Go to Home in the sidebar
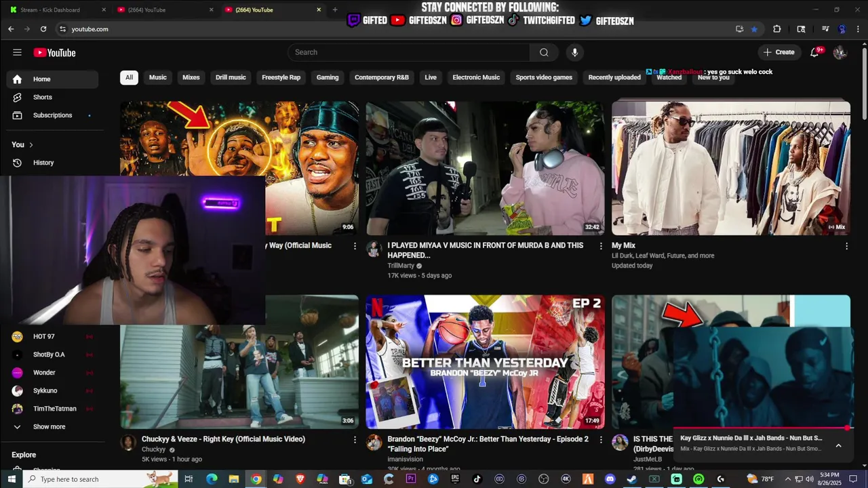 (52, 79)
